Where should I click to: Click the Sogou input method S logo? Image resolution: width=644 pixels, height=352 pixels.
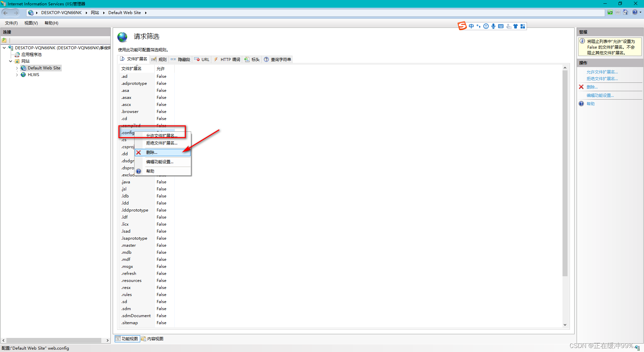pos(463,26)
